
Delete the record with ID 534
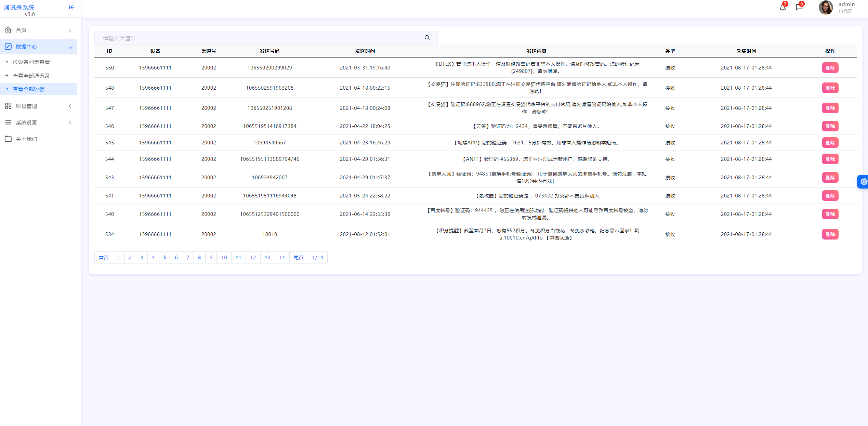pyautogui.click(x=830, y=234)
